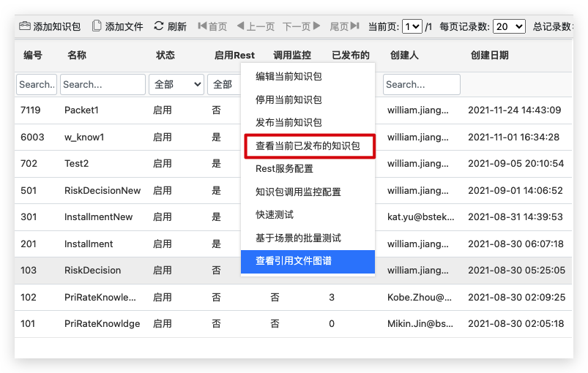This screenshot has width=588, height=373.
Task: Open records per page dropdown showing 20
Action: tap(509, 26)
